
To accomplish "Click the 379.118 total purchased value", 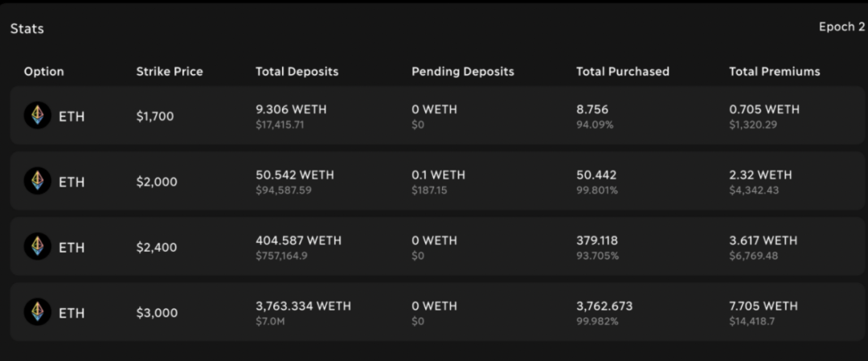I will (x=597, y=240).
